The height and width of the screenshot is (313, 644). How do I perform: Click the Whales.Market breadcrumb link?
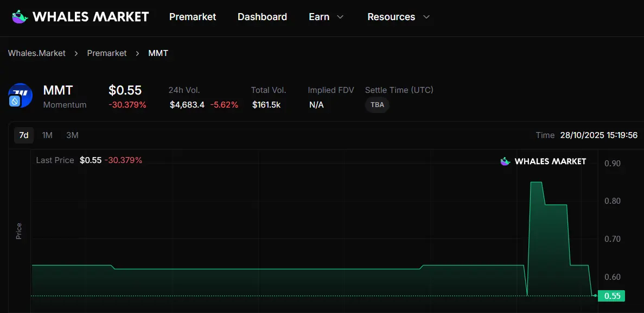point(37,53)
